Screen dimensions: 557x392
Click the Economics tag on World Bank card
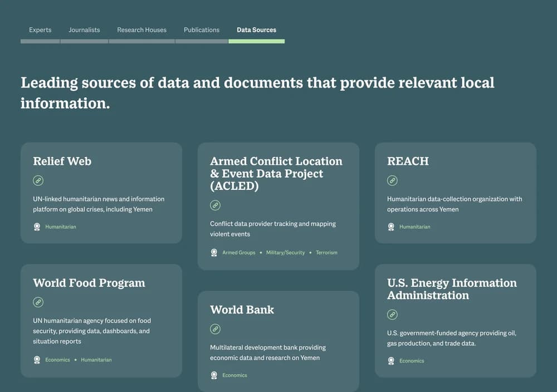(x=234, y=375)
